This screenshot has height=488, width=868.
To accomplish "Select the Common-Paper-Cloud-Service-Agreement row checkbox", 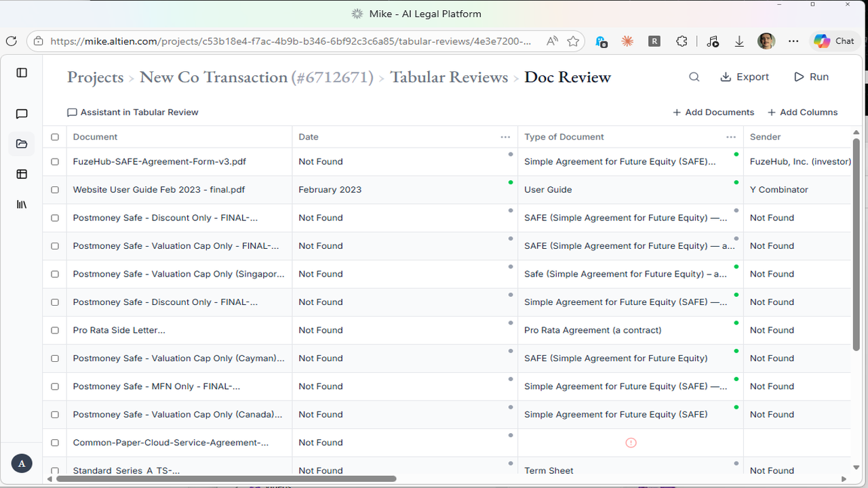I will (x=55, y=443).
